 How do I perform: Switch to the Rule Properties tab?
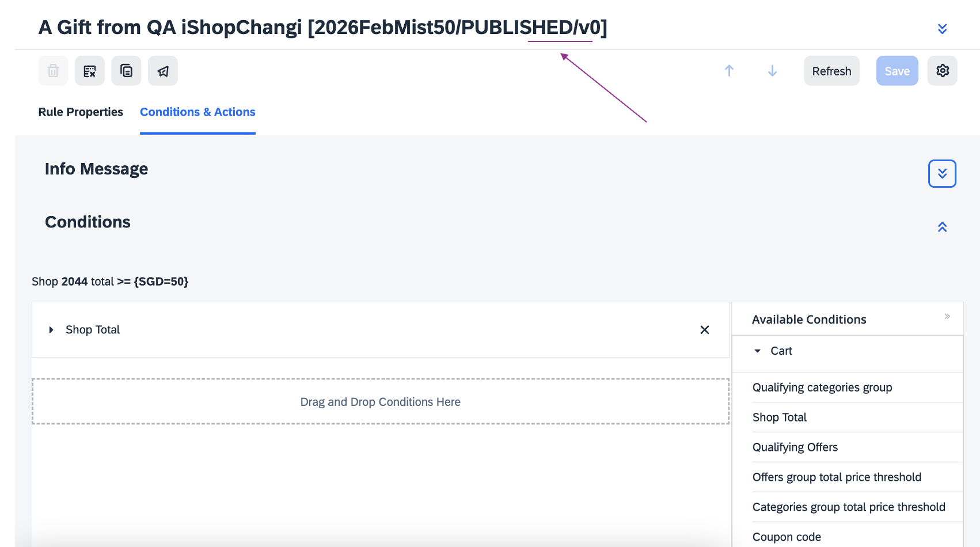[81, 112]
